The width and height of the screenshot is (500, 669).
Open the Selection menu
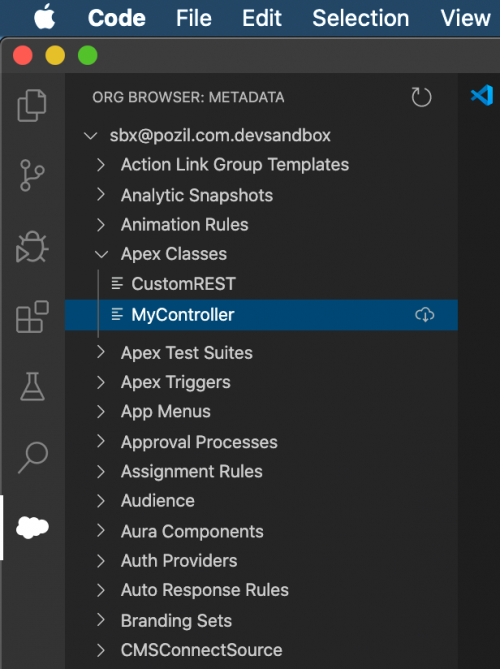point(360,18)
